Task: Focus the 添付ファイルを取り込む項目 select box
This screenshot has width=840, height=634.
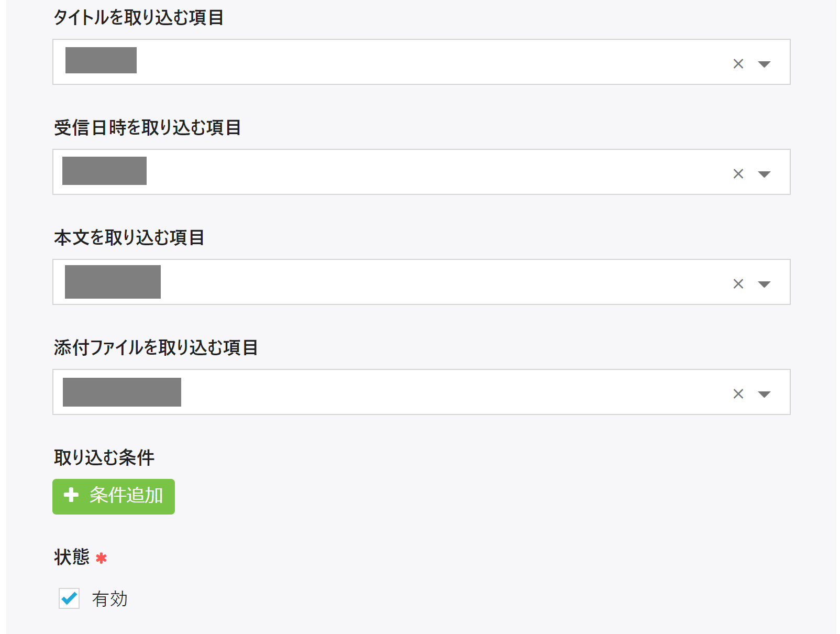Action: (419, 392)
